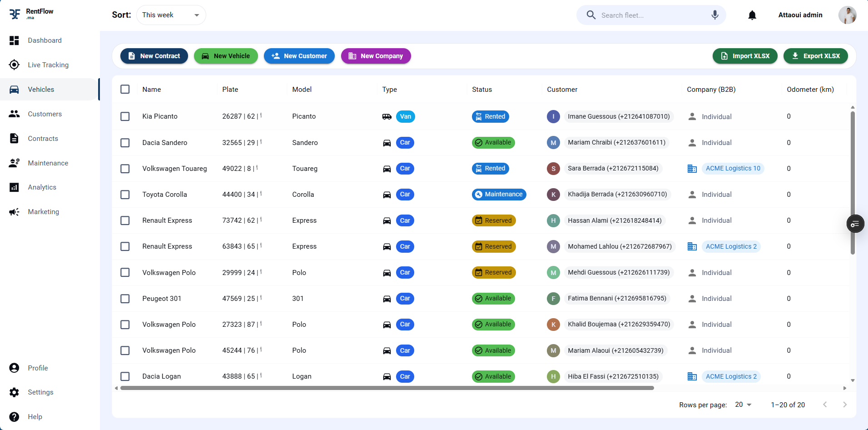Click the horizontal table scrollbar
The height and width of the screenshot is (430, 868).
tap(387, 388)
